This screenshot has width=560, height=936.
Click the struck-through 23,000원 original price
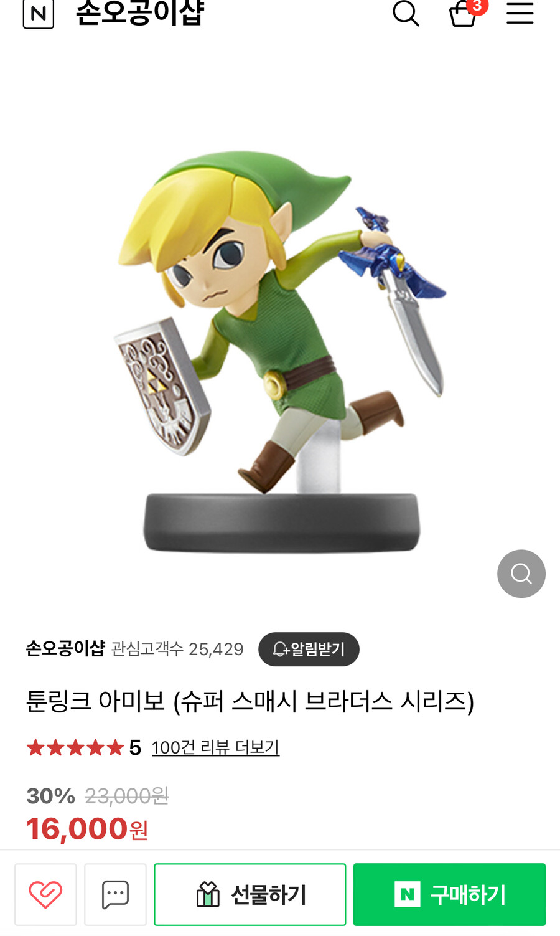pyautogui.click(x=127, y=796)
